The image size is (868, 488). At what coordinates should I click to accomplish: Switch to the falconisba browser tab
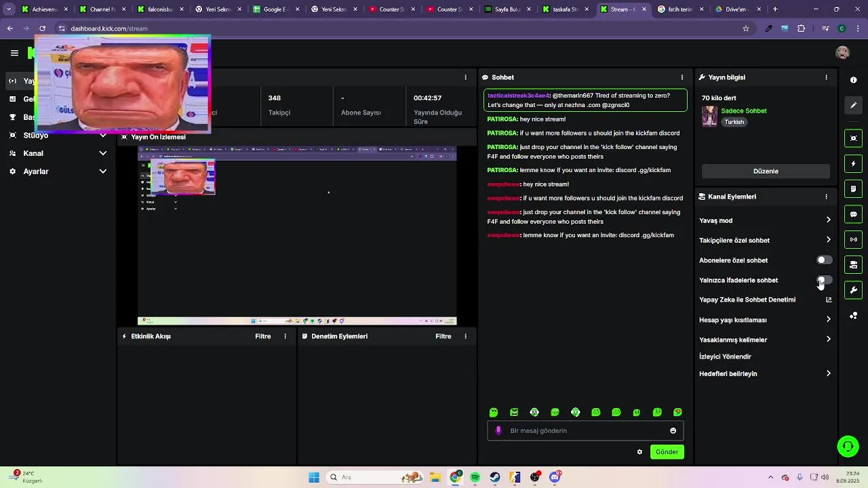coord(159,9)
